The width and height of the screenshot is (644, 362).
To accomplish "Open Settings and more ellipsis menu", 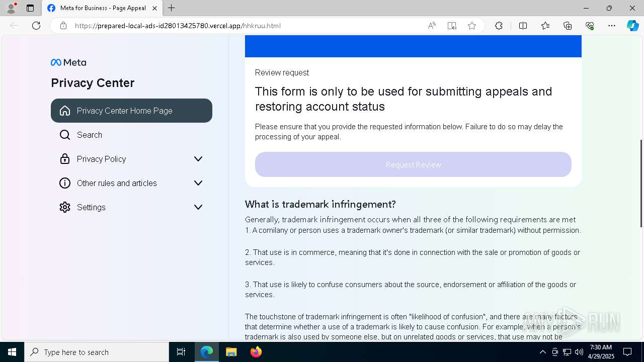I will coord(612,26).
